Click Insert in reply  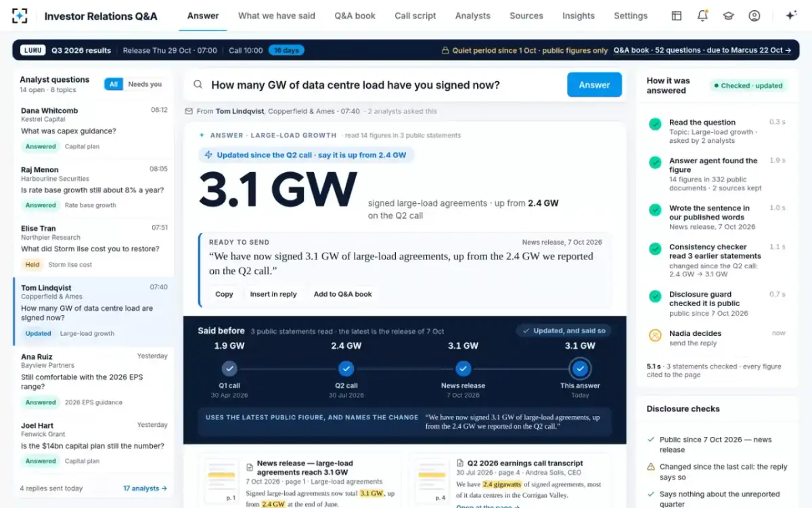(x=273, y=294)
